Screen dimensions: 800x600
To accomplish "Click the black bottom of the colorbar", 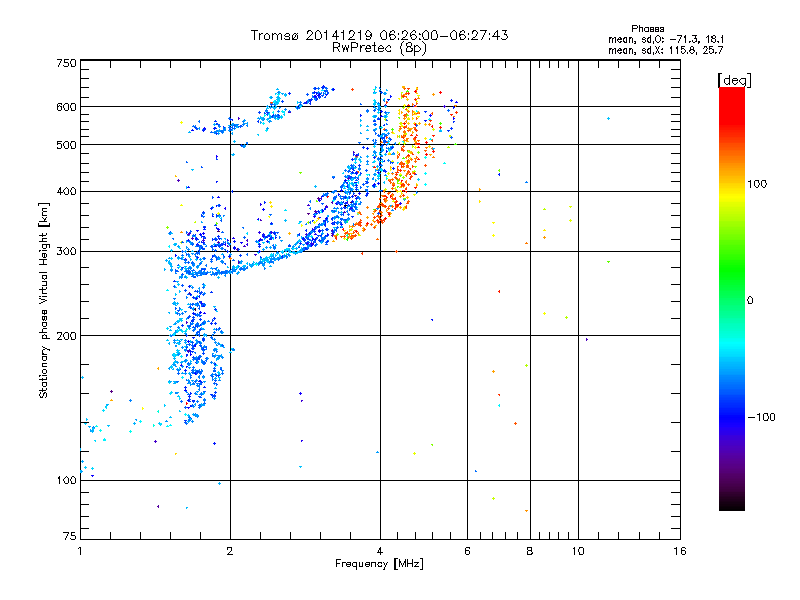I will tap(732, 503).
